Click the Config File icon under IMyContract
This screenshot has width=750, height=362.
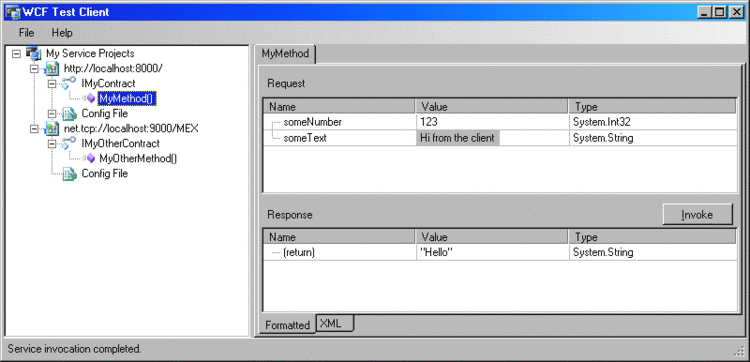tap(69, 114)
